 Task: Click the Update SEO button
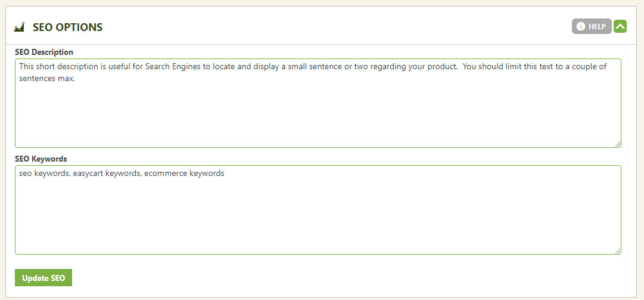point(43,278)
